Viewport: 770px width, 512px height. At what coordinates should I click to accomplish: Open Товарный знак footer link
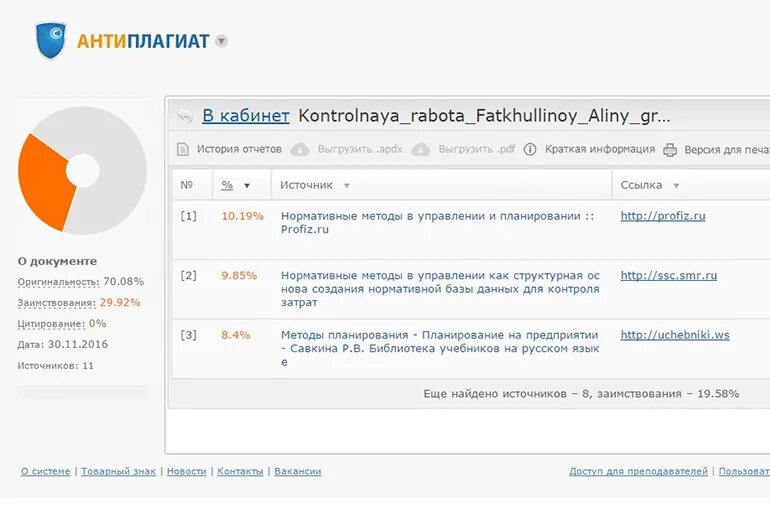tap(118, 471)
